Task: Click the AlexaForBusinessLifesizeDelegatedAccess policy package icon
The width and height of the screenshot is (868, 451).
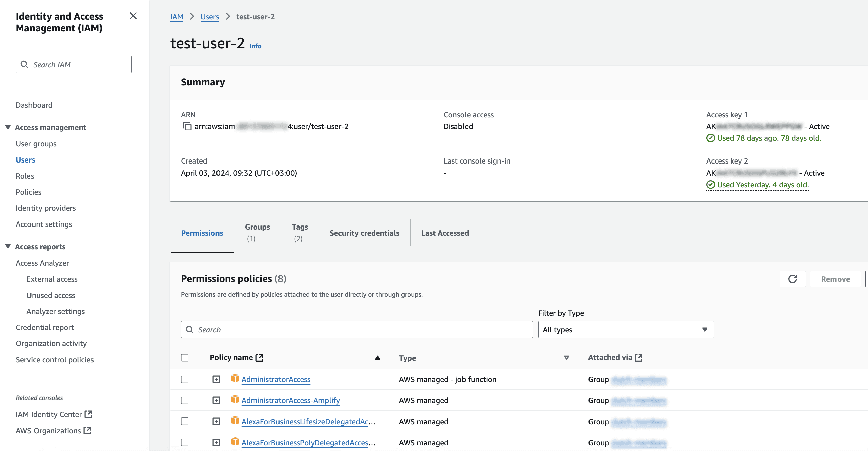Action: 235,421
